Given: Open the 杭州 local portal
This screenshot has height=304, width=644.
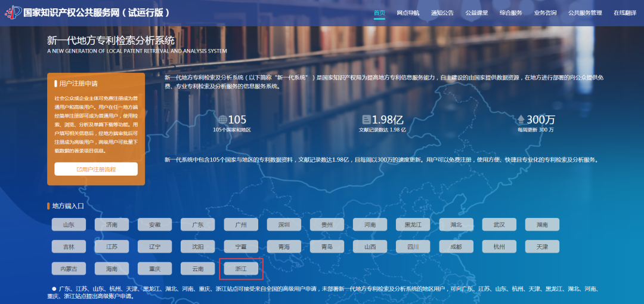Looking at the screenshot, I should (x=500, y=247).
